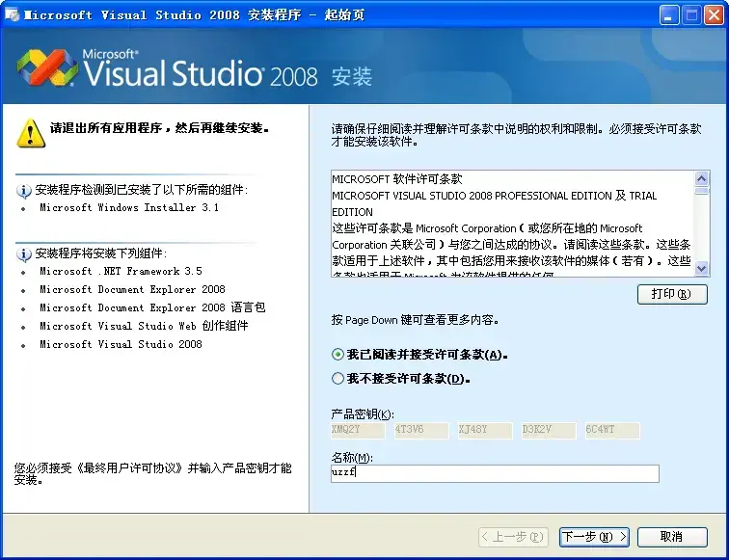This screenshot has width=729, height=560.
Task: Click license text scrollbar down arrow
Action: 702,268
